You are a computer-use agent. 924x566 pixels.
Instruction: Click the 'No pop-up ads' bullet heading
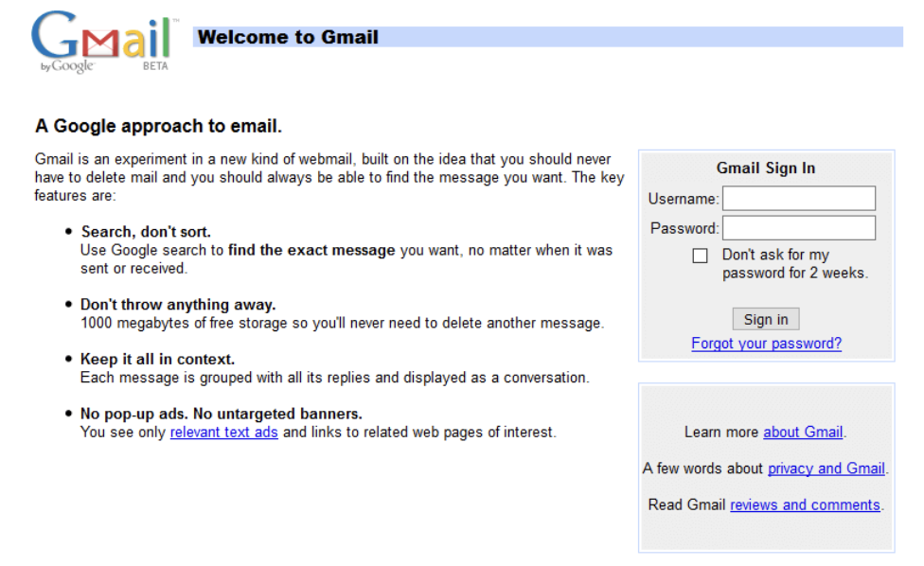point(221,414)
